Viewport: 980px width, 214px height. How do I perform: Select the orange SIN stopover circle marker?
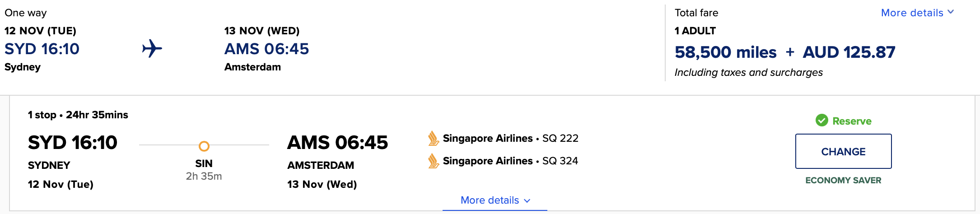204,146
